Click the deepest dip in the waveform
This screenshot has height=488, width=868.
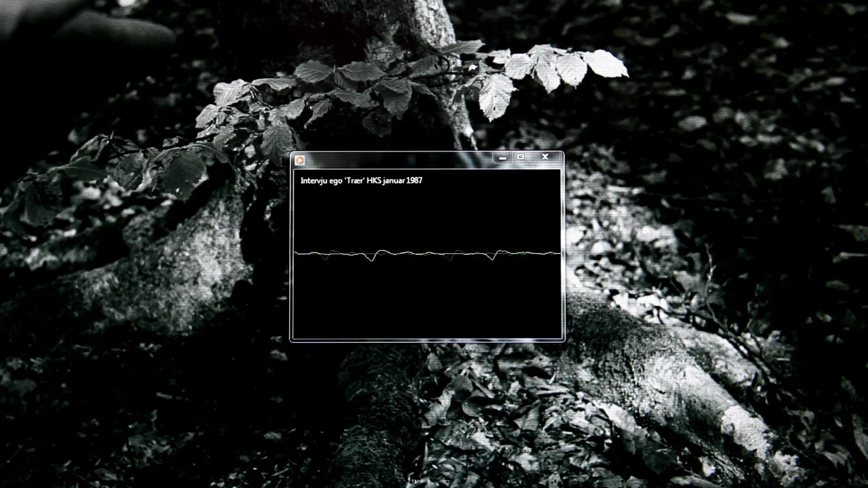pyautogui.click(x=372, y=260)
